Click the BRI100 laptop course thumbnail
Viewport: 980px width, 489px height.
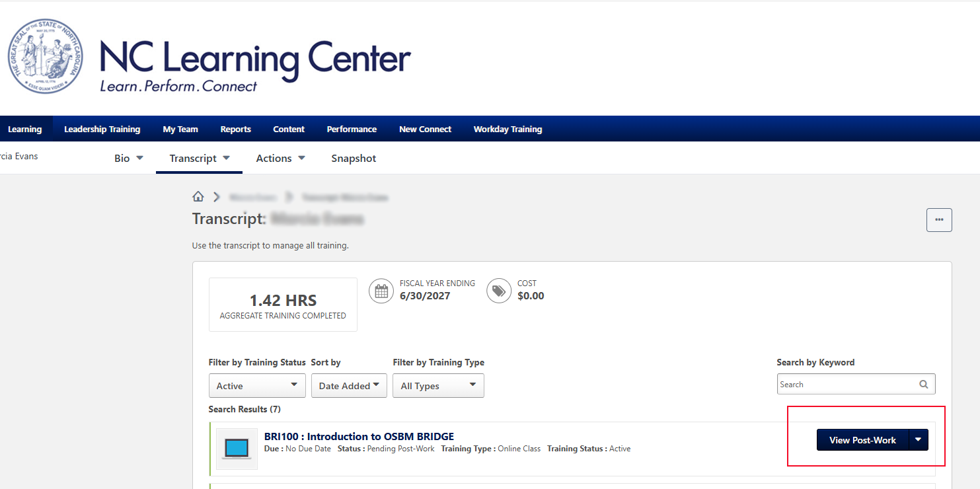(x=237, y=449)
